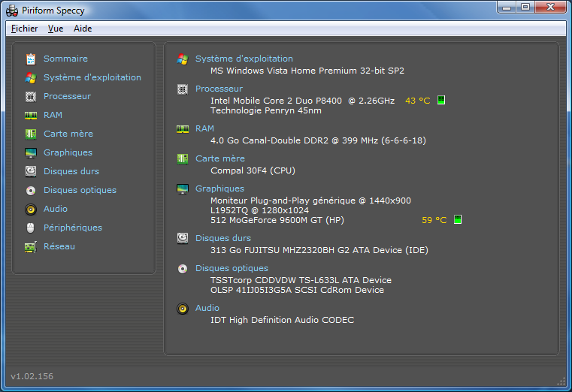Click the CPU chip icon beside sidebar Processeur

[31, 97]
